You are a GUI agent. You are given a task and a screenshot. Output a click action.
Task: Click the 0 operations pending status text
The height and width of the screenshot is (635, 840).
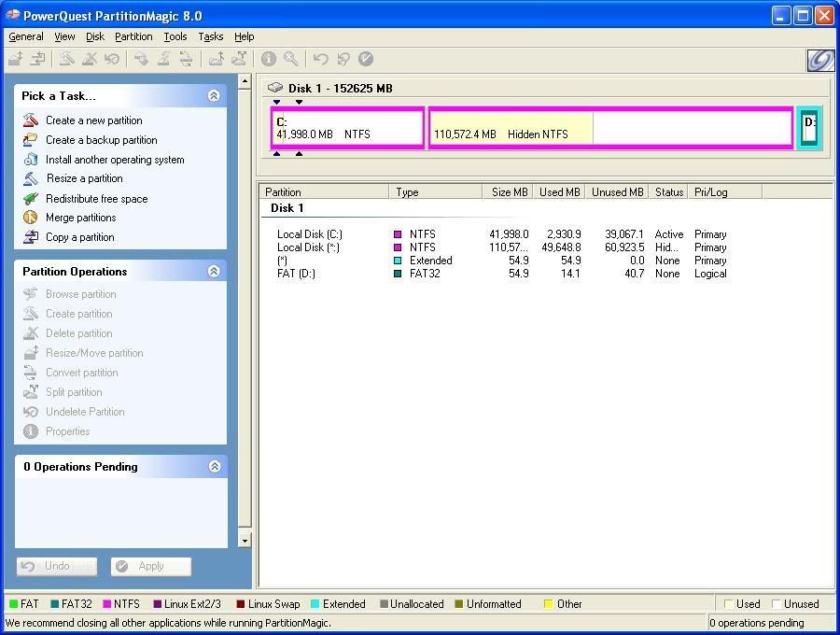756,623
